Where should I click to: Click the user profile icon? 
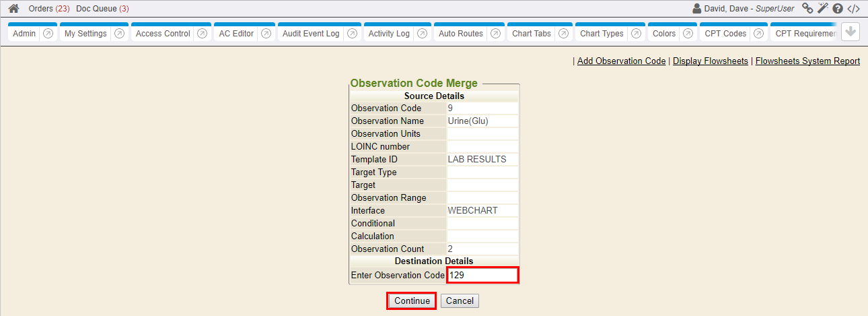tap(697, 9)
